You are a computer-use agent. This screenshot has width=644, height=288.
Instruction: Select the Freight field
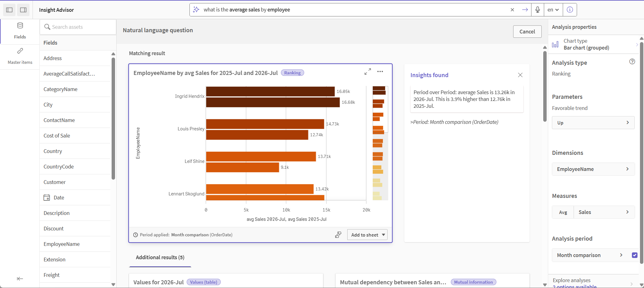pyautogui.click(x=75, y=275)
